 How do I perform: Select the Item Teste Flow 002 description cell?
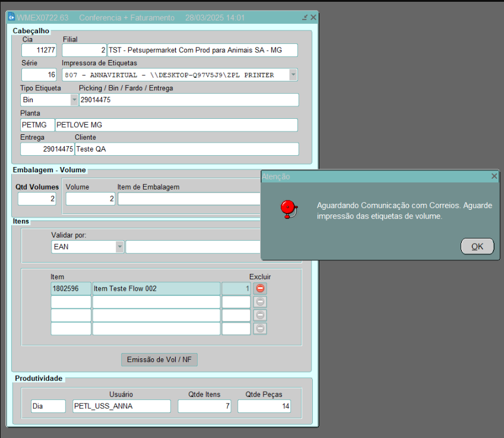click(x=156, y=289)
